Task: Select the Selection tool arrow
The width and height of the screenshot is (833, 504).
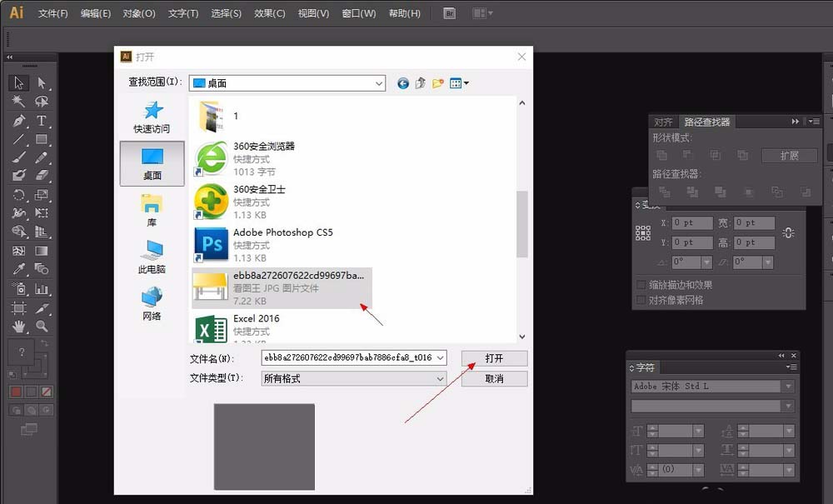Action: tap(18, 82)
